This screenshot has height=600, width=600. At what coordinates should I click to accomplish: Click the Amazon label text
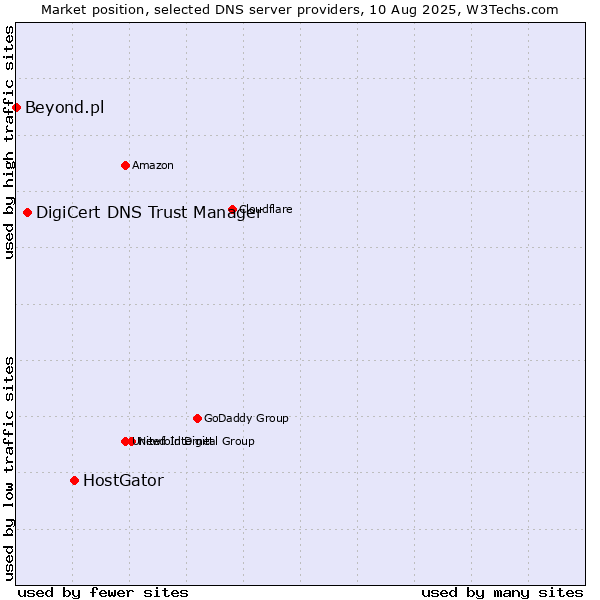coord(153,165)
